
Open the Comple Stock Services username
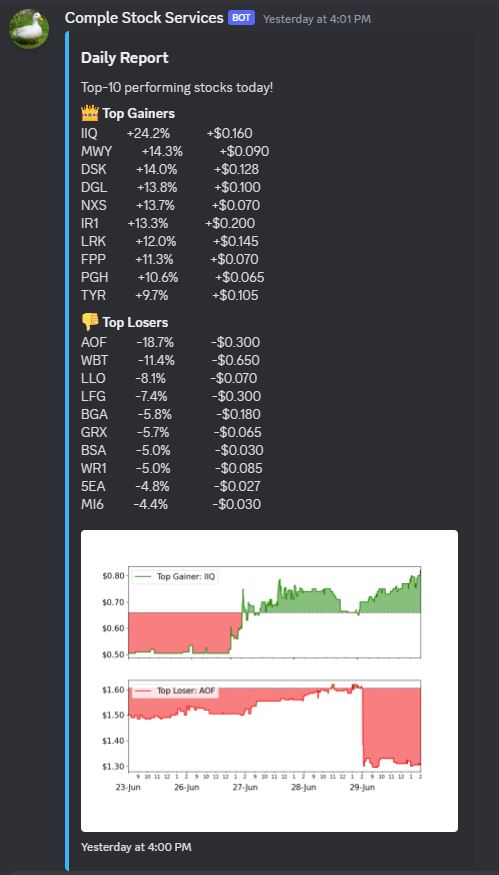click(144, 18)
